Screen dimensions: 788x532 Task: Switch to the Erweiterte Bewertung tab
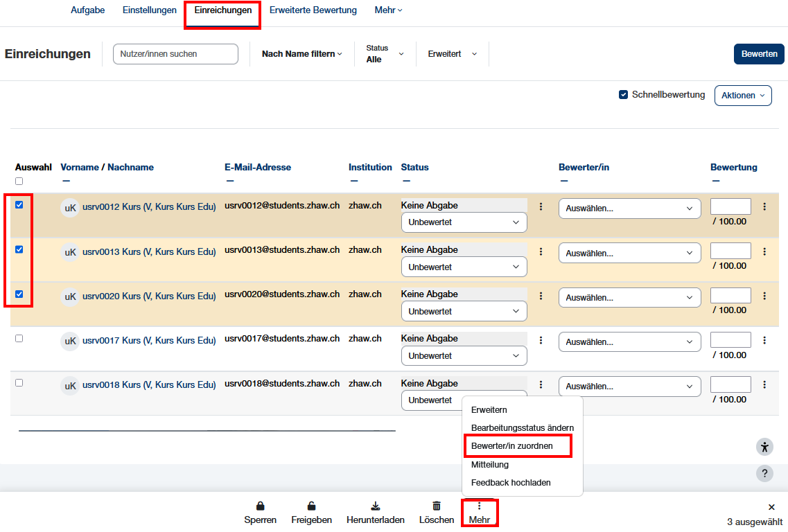(x=313, y=10)
